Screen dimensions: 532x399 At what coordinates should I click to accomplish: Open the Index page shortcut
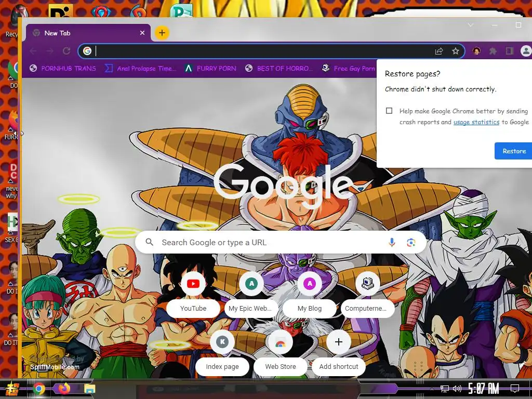pyautogui.click(x=222, y=353)
